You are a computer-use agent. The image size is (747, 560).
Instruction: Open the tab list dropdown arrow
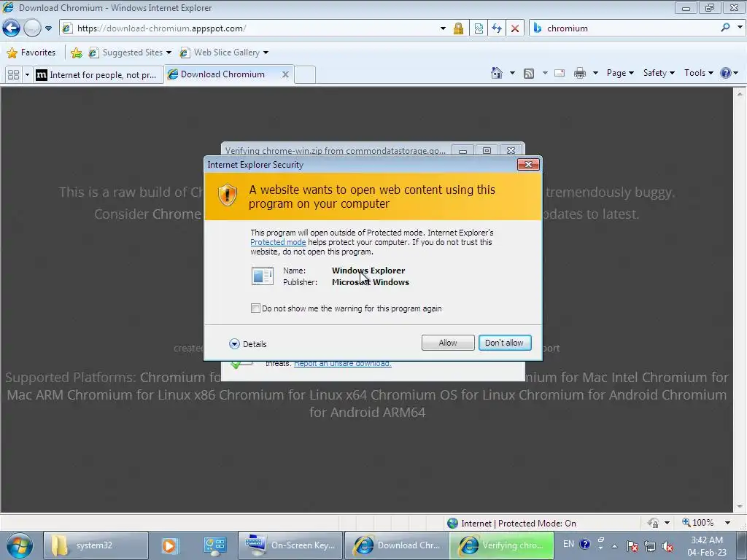coord(27,75)
